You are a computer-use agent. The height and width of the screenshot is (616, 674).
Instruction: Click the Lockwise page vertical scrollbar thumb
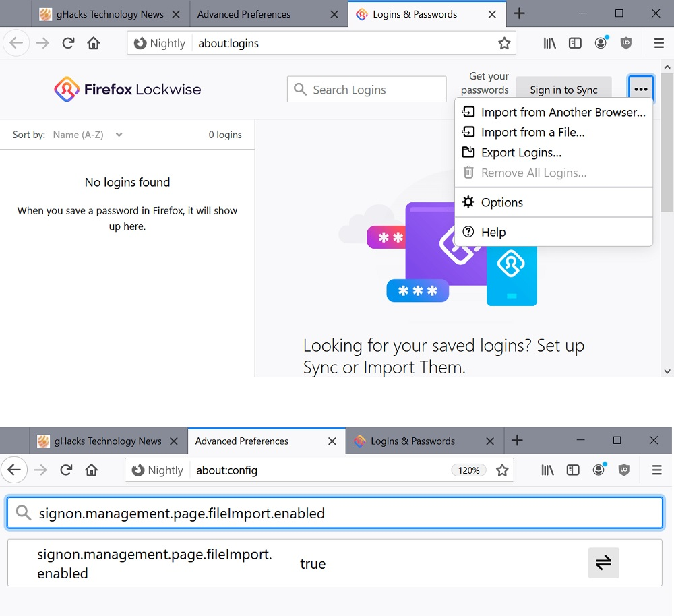(667, 143)
